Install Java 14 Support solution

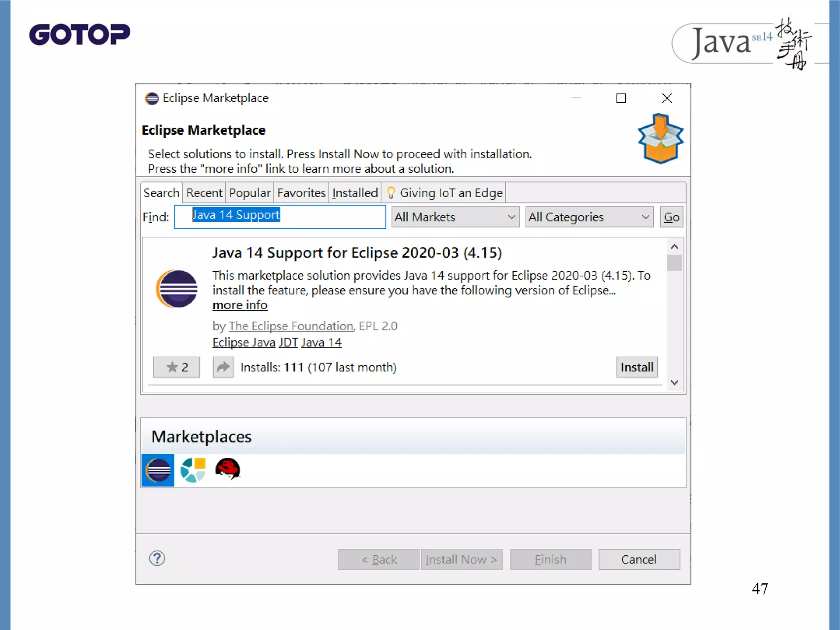pos(637,367)
